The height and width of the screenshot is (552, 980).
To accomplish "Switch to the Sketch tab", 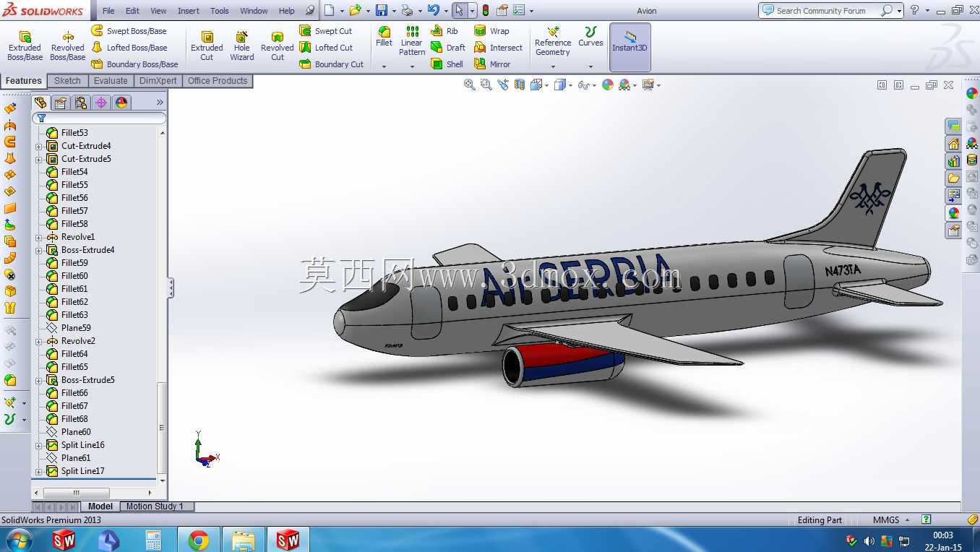I will pyautogui.click(x=67, y=81).
